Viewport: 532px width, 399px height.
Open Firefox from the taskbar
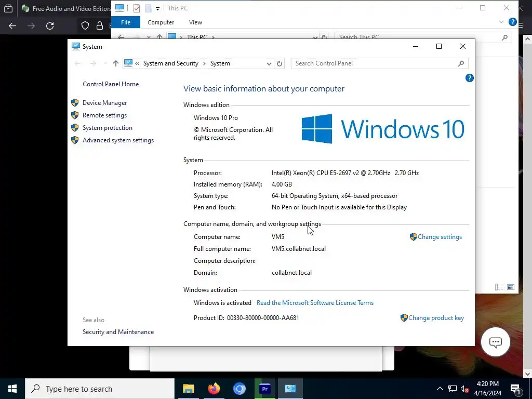pyautogui.click(x=214, y=389)
